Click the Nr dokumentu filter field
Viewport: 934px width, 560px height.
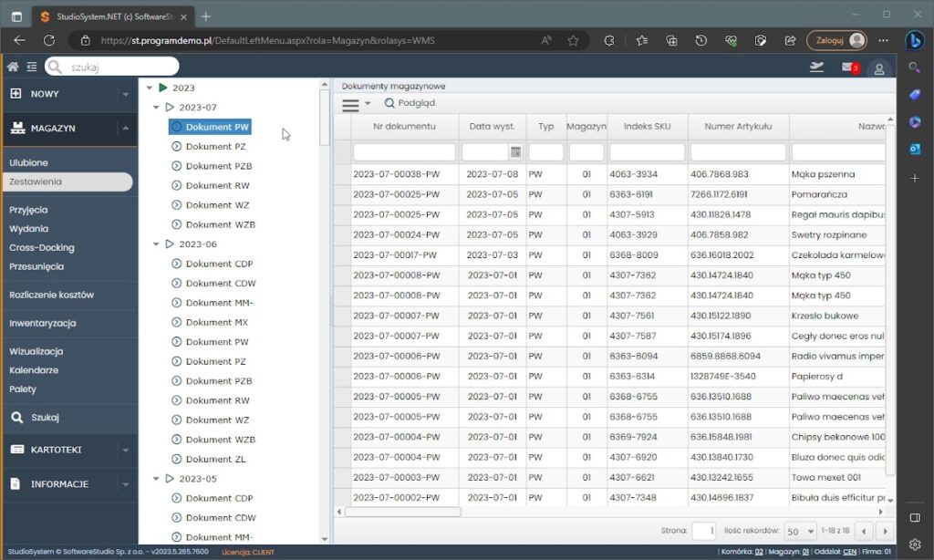[x=403, y=152]
